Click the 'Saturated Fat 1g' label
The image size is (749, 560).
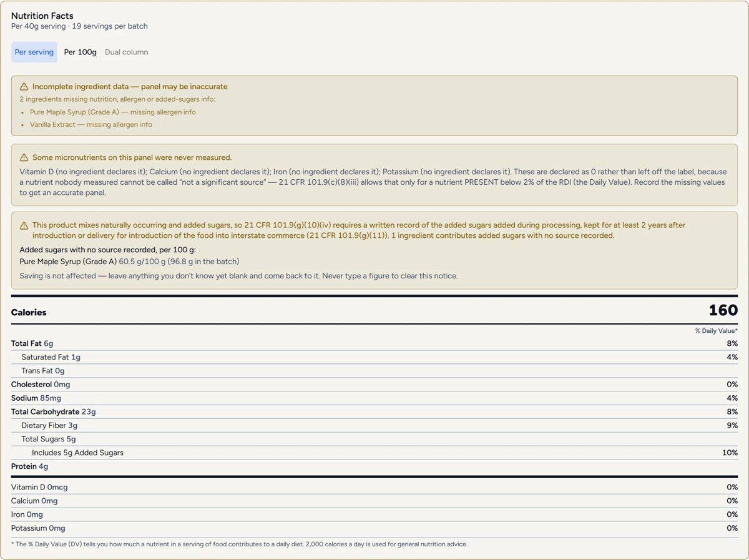51,357
